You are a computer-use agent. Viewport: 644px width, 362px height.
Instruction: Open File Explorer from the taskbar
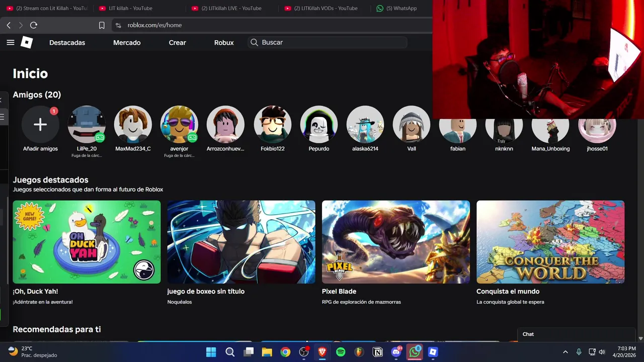pos(267,352)
